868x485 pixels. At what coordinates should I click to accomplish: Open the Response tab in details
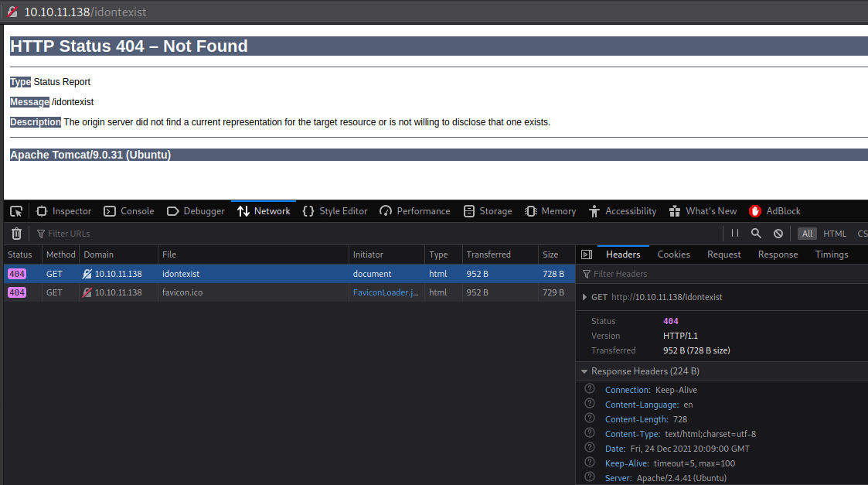click(x=778, y=254)
